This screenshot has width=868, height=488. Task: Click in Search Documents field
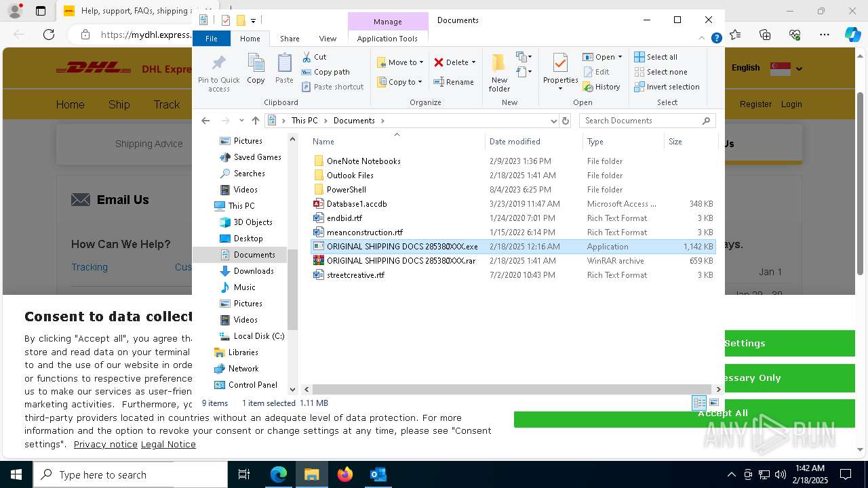pyautogui.click(x=647, y=121)
